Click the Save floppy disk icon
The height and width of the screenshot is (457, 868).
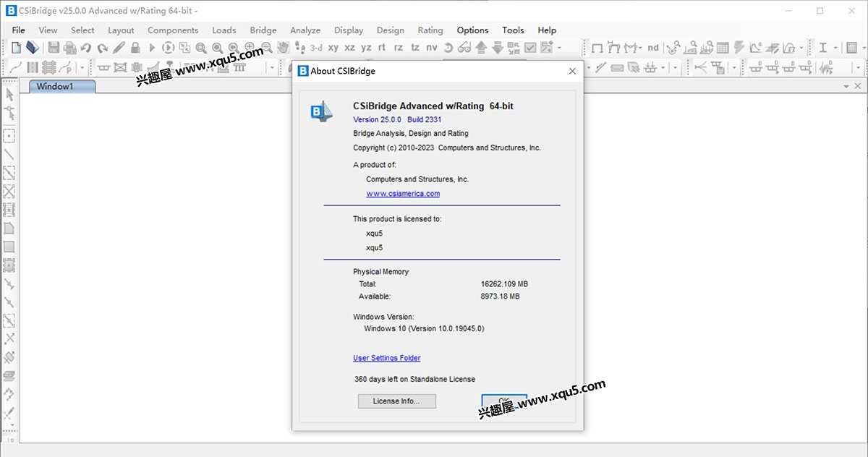(54, 48)
